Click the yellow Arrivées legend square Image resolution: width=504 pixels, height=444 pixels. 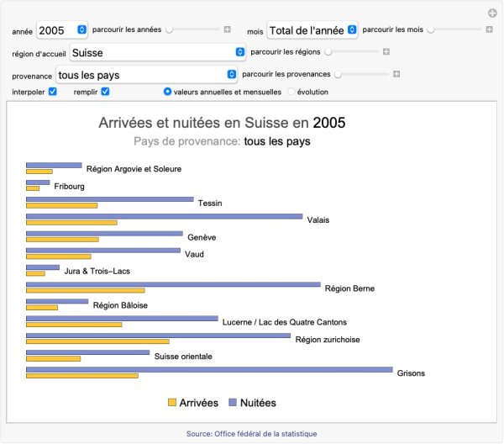(x=172, y=403)
